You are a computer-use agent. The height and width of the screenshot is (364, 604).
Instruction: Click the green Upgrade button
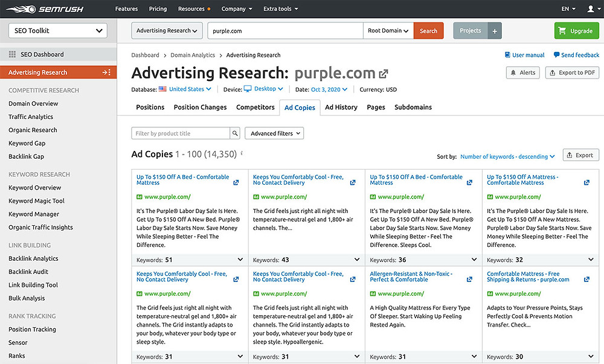577,31
